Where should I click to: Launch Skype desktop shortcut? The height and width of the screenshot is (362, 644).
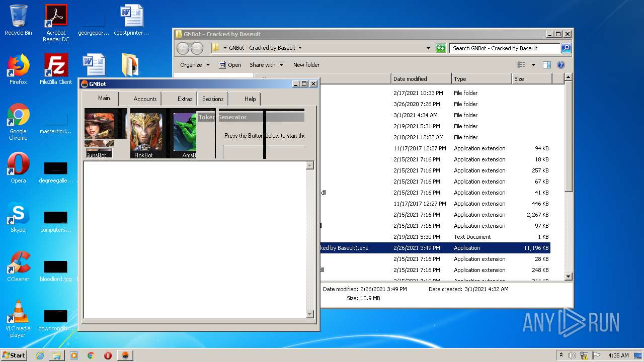click(18, 217)
